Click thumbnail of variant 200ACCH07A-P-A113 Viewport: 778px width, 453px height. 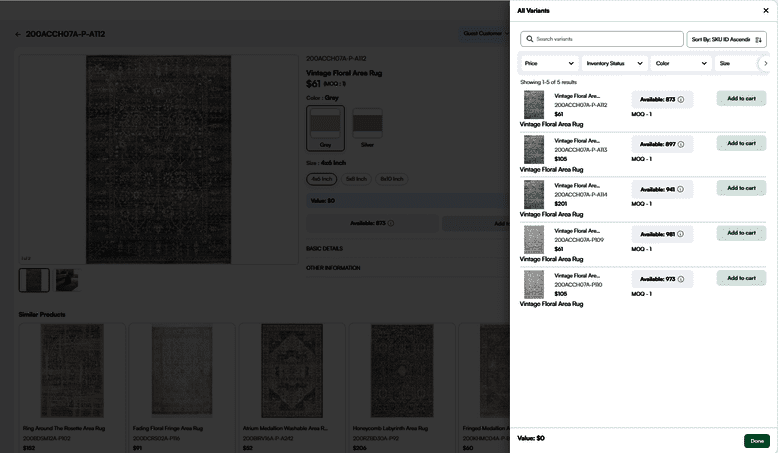tap(534, 149)
